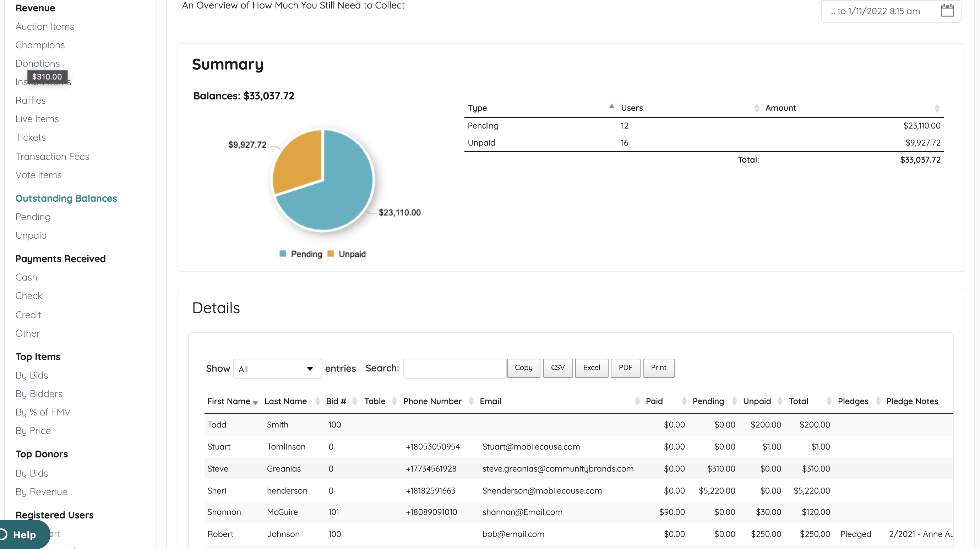The width and height of the screenshot is (980, 549).
Task: Sort summary table by Users arrows
Action: pos(756,108)
